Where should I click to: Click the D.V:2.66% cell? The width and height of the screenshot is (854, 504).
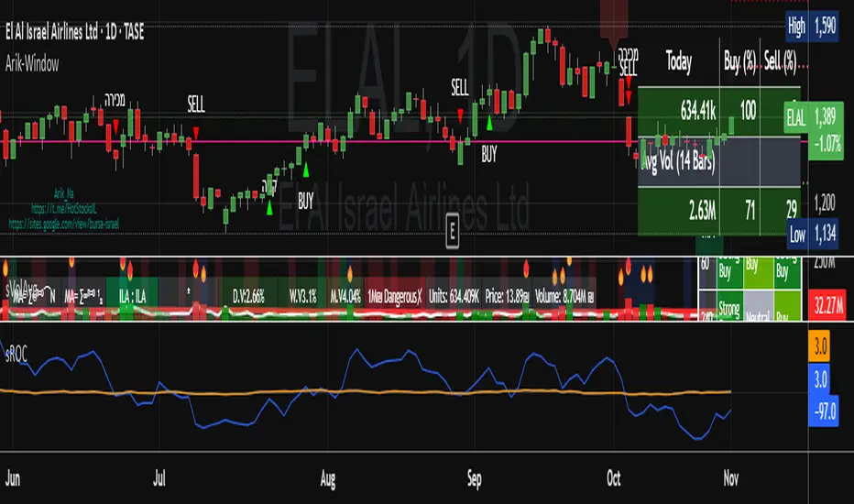coord(248,296)
